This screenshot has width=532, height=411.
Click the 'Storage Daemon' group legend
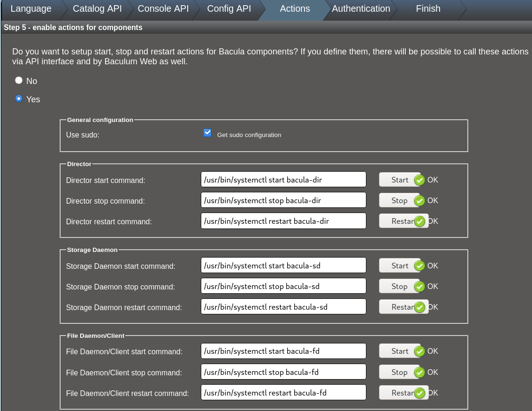click(92, 250)
